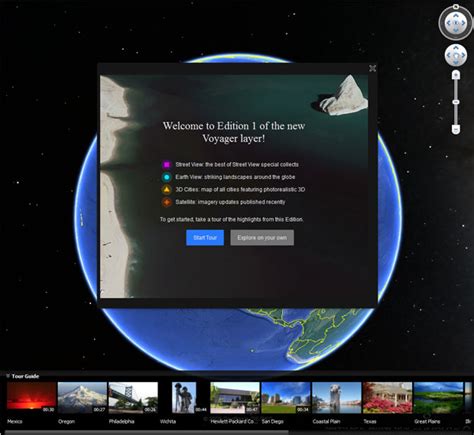Move right with the move joystick arrow
This screenshot has height=435, width=474.
463,55
